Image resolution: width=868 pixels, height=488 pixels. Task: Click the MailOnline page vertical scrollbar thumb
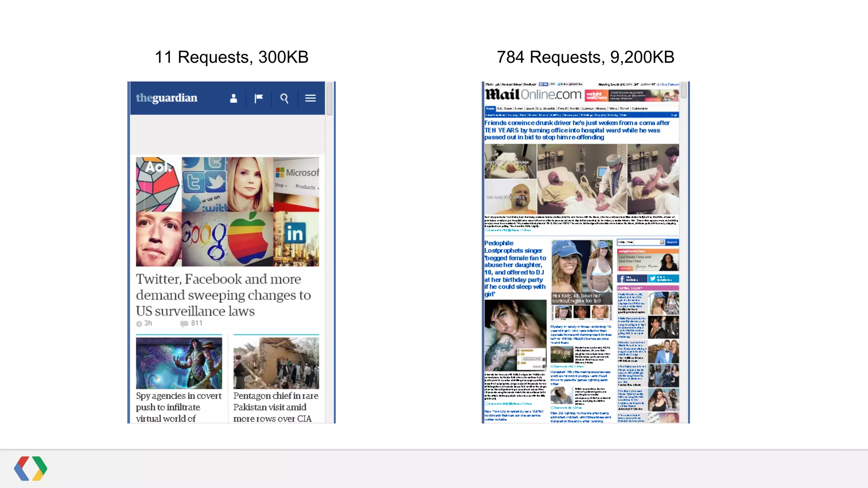point(683,91)
